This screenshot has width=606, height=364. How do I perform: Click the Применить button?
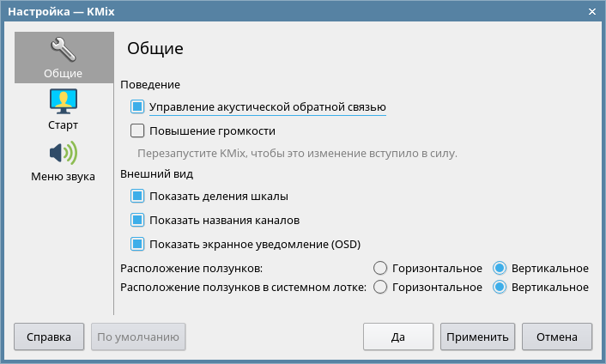pos(478,337)
